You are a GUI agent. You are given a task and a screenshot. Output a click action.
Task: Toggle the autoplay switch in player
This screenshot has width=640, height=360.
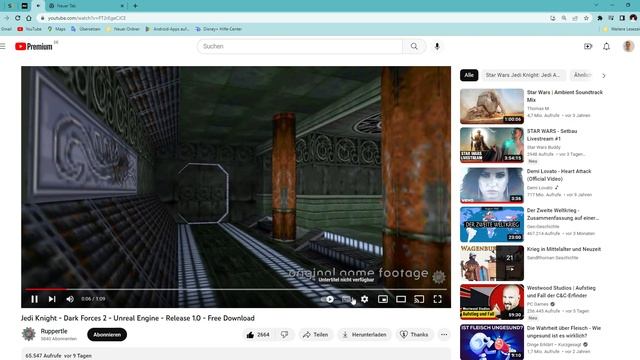pos(327,299)
